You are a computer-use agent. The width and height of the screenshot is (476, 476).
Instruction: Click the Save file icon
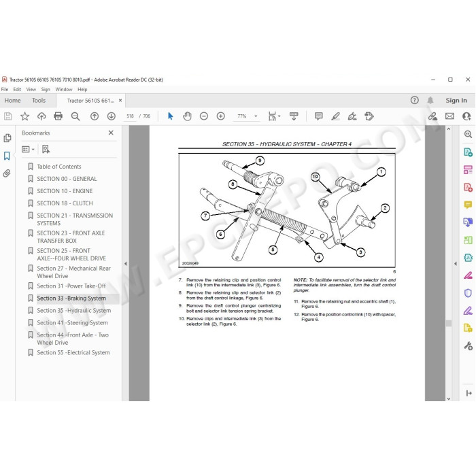pos(8,116)
